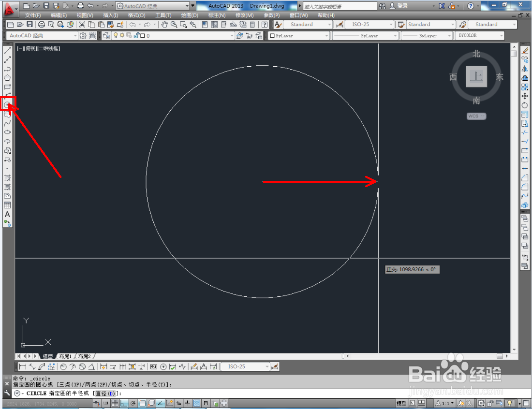Open ByLayer color dropdown
Screen dimensions: 532x409
coord(299,36)
